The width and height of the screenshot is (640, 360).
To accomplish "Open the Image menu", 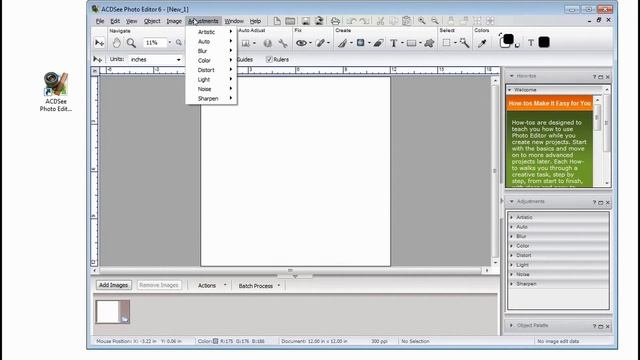I will 174,21.
